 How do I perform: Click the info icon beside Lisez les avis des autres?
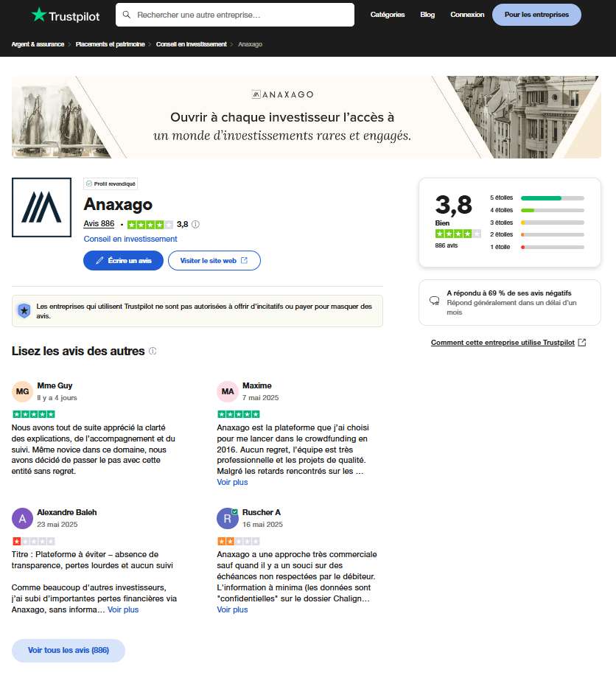click(x=153, y=352)
